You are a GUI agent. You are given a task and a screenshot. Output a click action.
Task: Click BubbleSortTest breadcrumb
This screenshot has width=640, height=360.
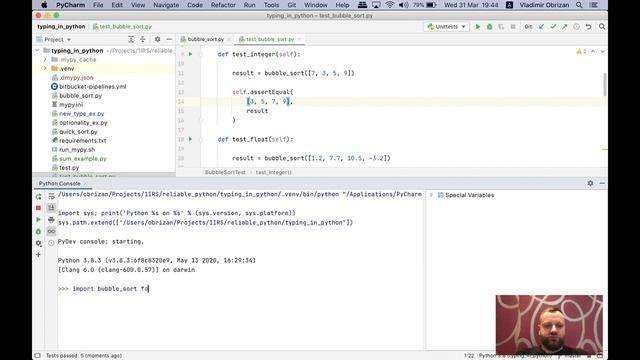(x=225, y=172)
